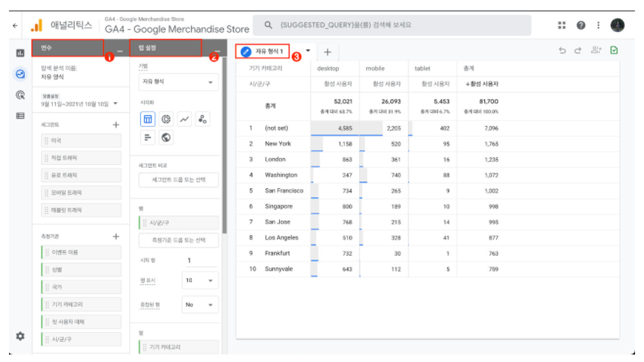Viewport: 644px width, 362px height.
Task: Click the mobile column header
Action: (x=375, y=68)
